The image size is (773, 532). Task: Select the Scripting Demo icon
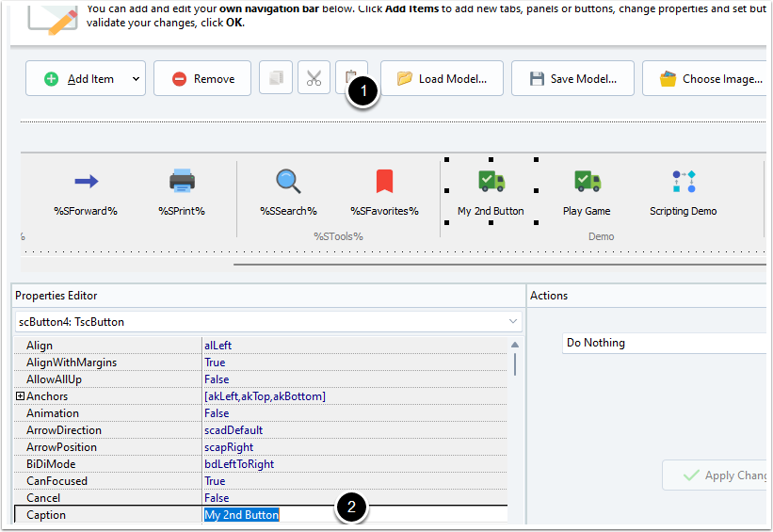point(684,182)
